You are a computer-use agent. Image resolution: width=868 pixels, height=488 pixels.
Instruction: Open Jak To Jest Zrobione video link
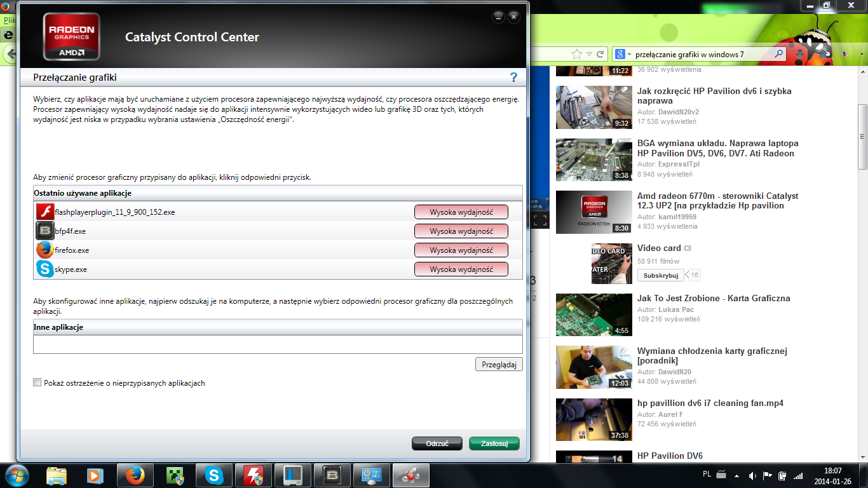[x=714, y=298]
